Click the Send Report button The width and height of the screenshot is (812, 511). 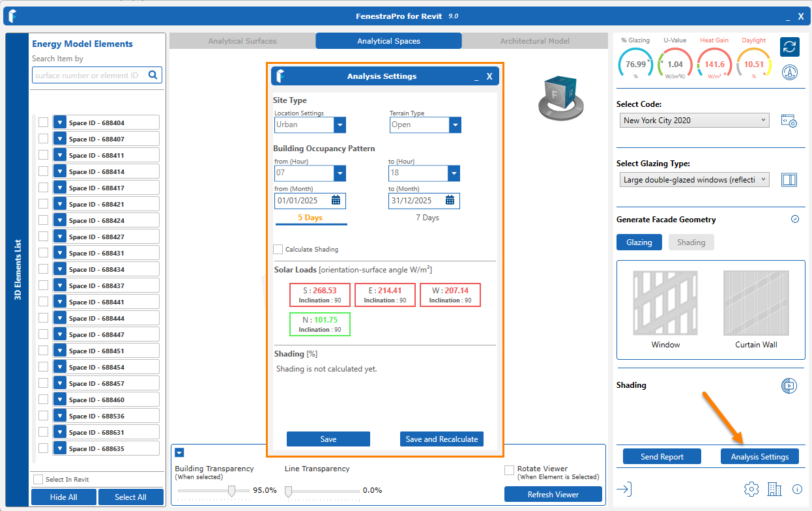pyautogui.click(x=661, y=457)
